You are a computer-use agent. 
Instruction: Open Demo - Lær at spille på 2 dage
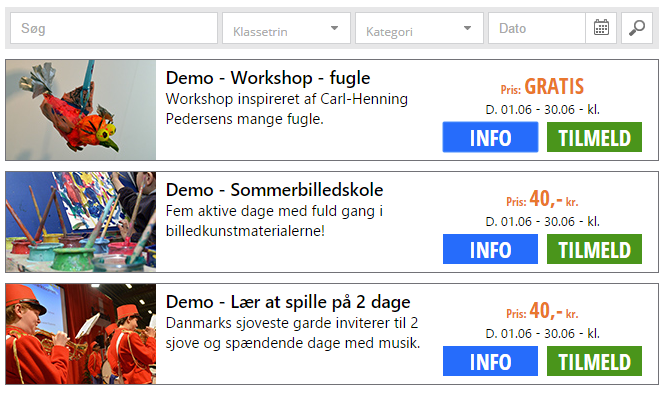(288, 302)
